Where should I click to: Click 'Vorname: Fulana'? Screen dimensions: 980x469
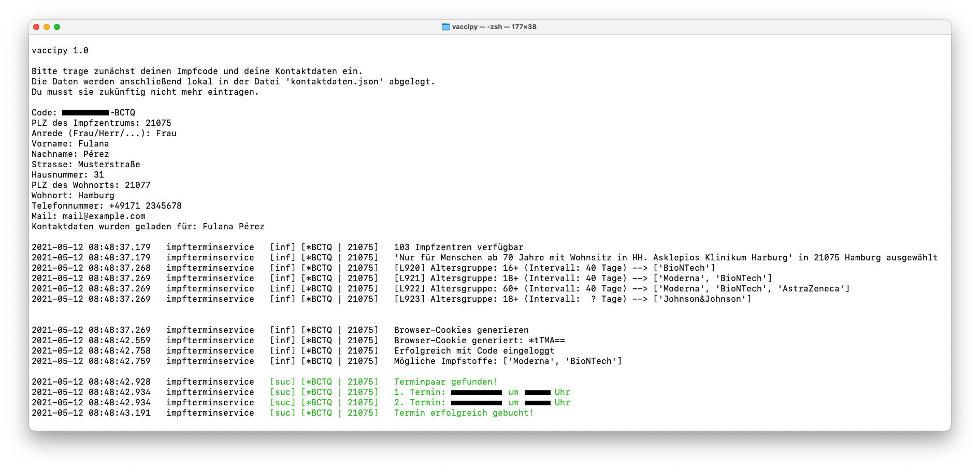[x=70, y=144]
